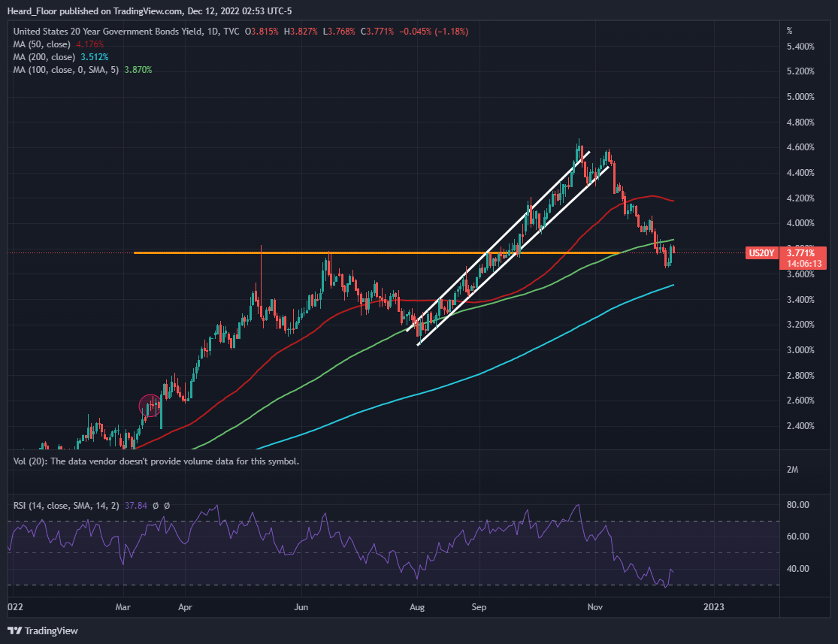838x644 pixels.
Task: Click the '%' unit label atop price axis
Action: coord(789,31)
